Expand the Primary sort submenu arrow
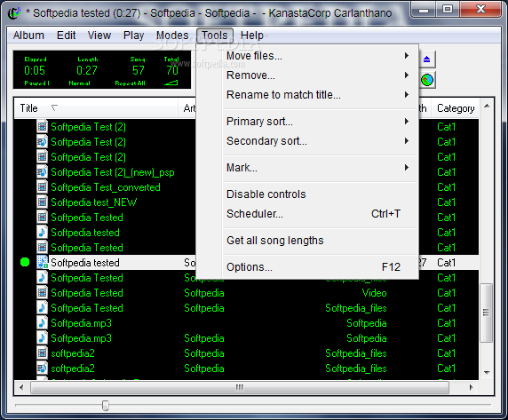 tap(407, 122)
